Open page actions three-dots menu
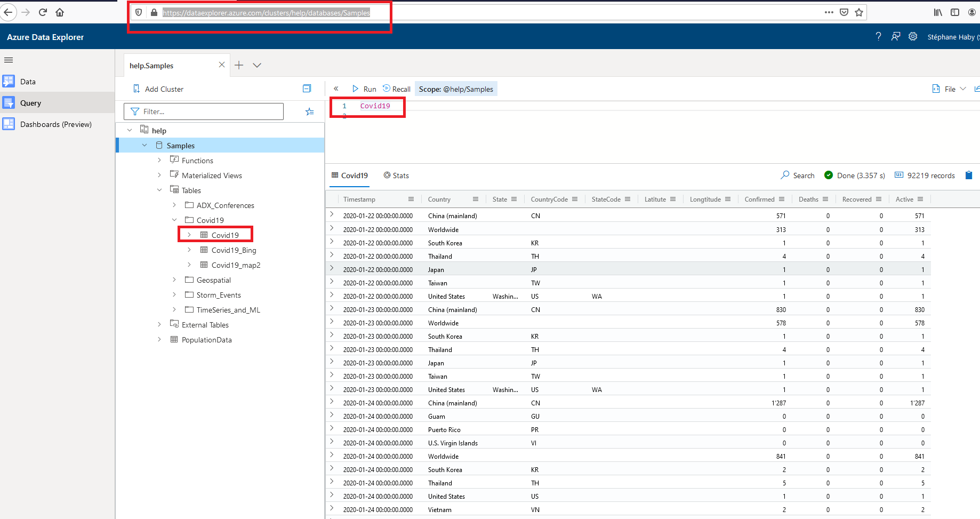 click(x=829, y=12)
